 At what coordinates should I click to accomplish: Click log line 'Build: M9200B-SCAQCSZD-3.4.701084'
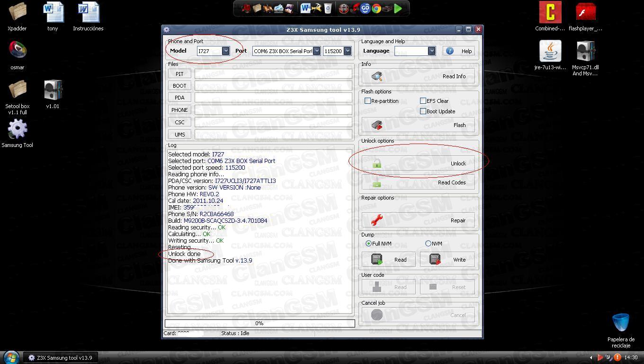coord(217,221)
